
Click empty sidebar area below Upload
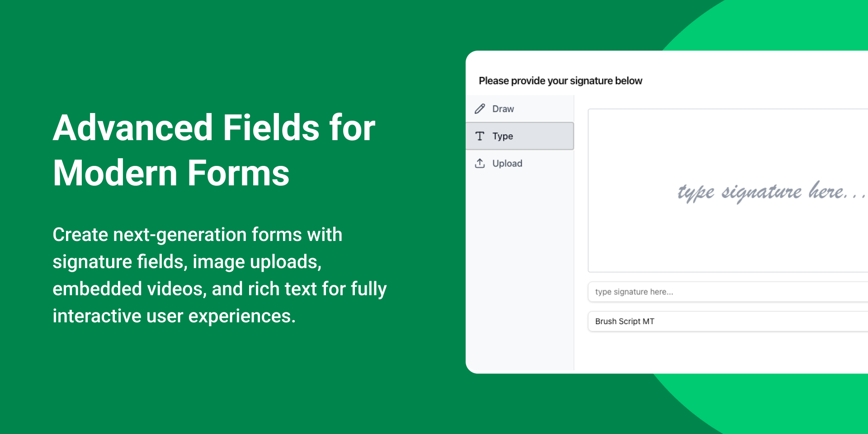520,271
